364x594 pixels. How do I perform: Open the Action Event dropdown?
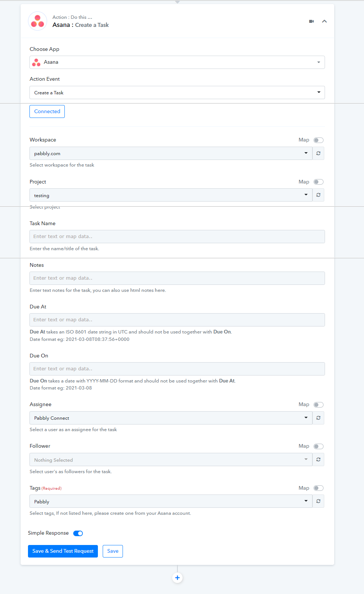tap(177, 92)
